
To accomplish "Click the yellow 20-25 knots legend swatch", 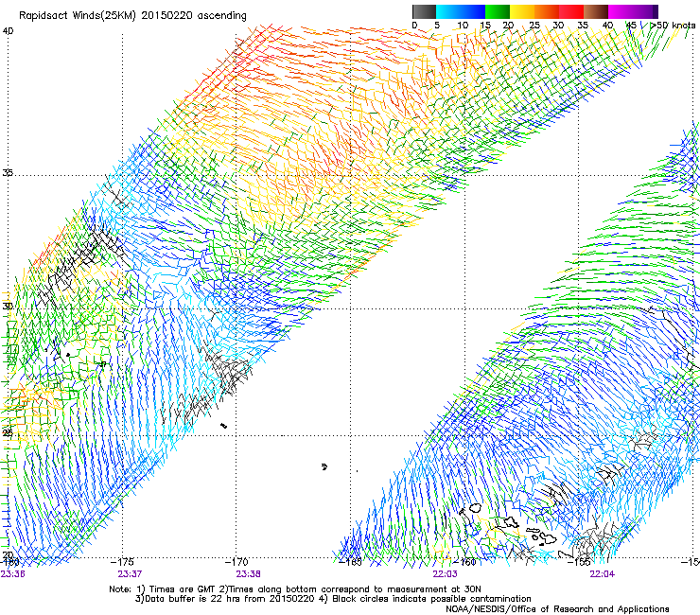I will tap(522, 11).
